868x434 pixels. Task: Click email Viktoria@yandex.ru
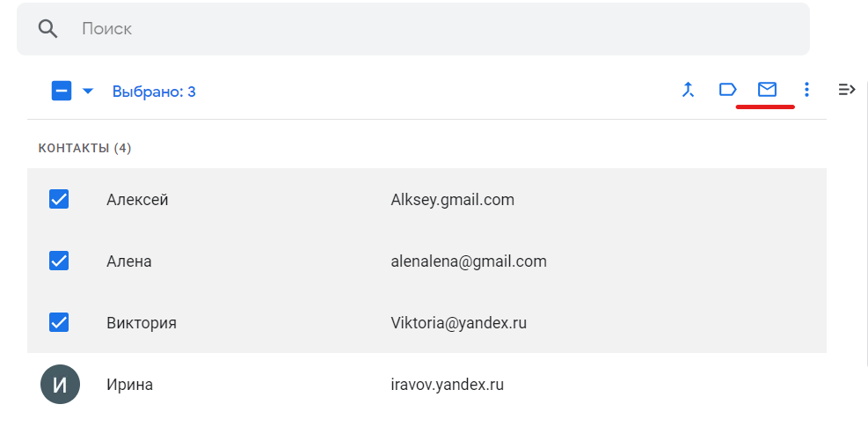[x=458, y=323]
